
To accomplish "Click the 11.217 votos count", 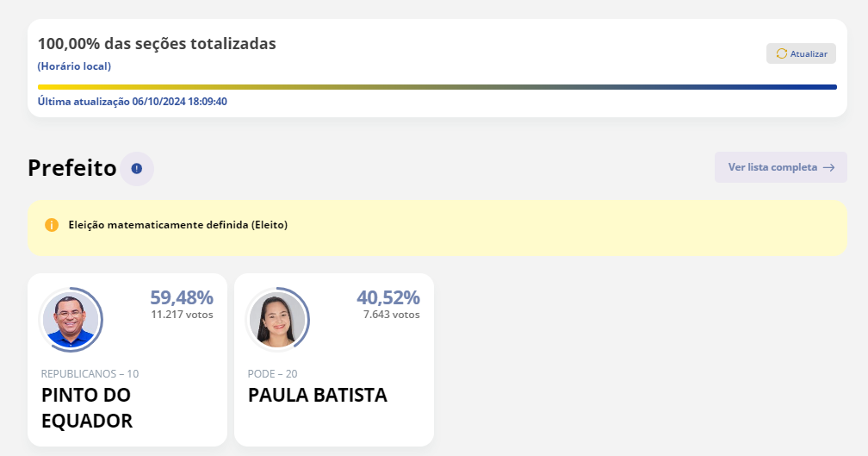I will pos(183,315).
